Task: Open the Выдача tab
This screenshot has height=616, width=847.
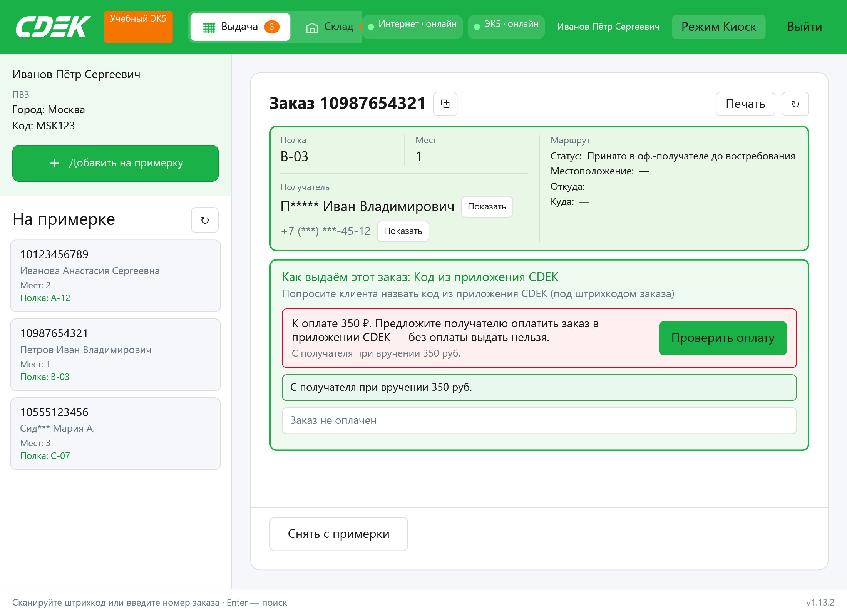Action: coord(240,27)
